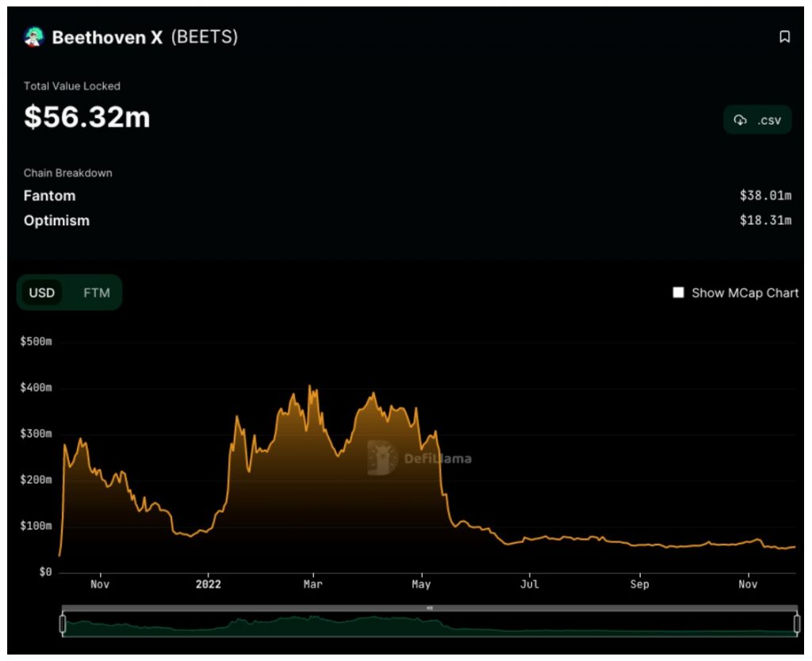Click the Chain Breakdown label
This screenshot has height=661, width=812.
click(68, 173)
